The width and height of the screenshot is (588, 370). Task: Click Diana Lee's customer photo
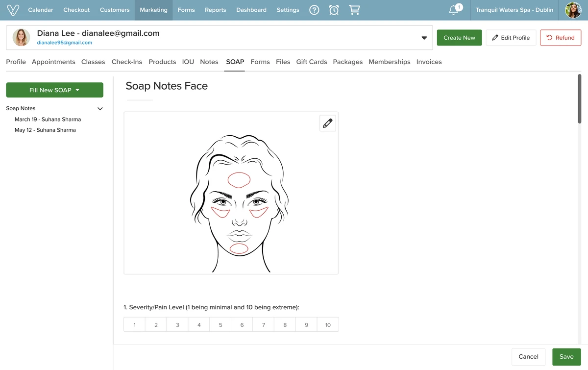(21, 37)
